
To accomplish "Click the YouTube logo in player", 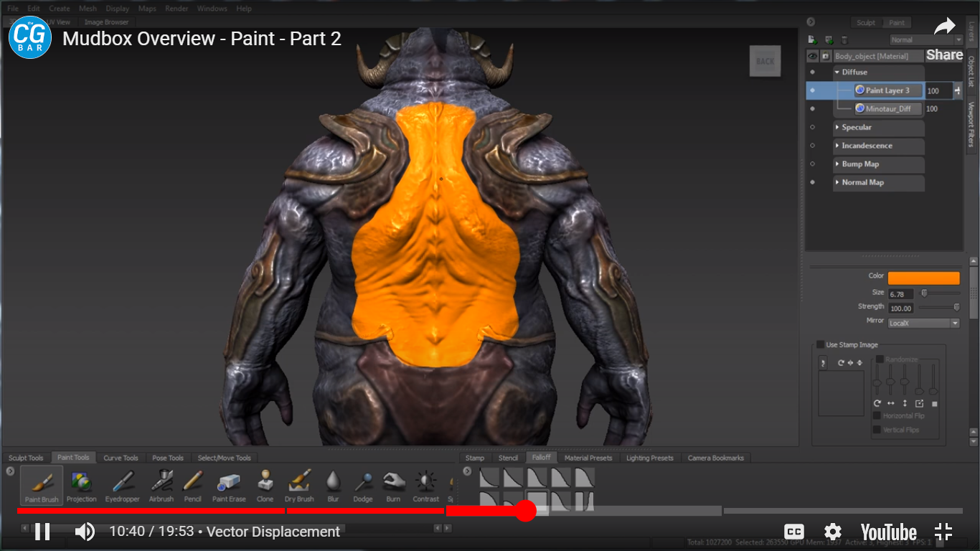I will pyautogui.click(x=888, y=532).
